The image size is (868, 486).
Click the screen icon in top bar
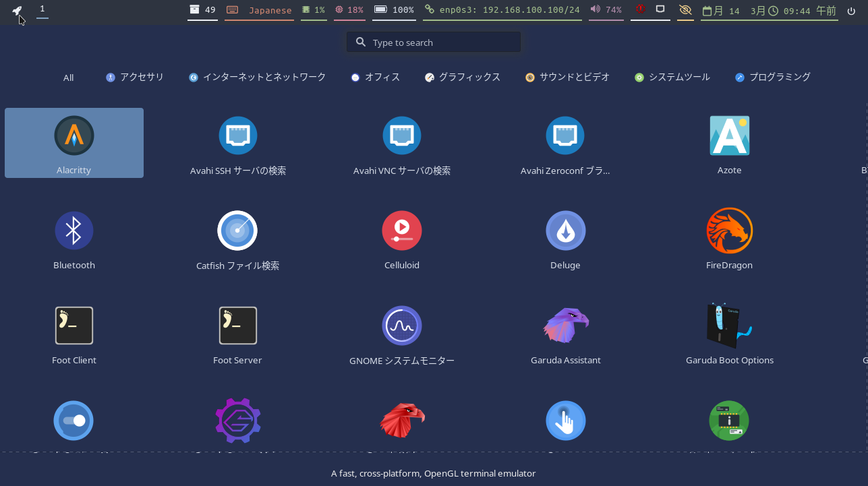(661, 9)
